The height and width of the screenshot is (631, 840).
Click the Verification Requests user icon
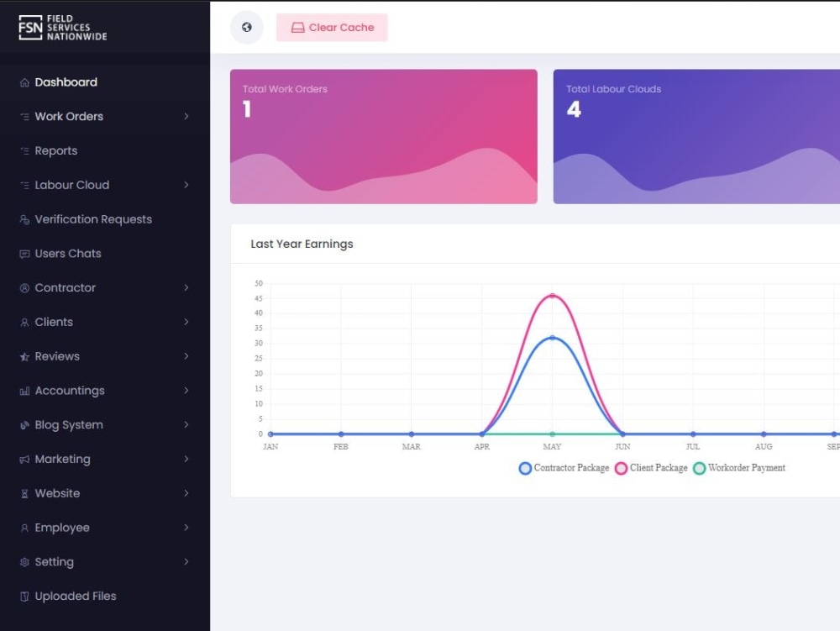[24, 219]
